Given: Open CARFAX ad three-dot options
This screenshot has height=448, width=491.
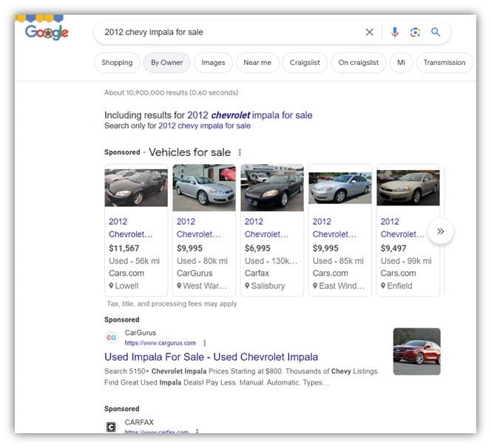Looking at the screenshot, I should click(197, 432).
